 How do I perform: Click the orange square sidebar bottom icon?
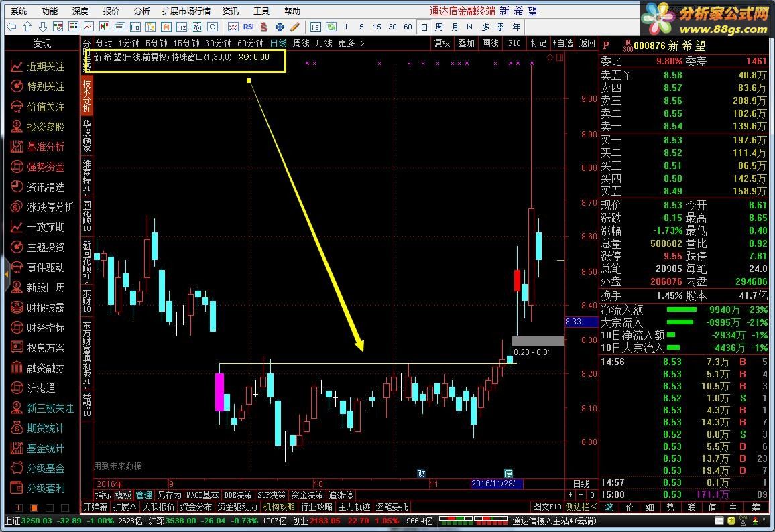34,507
